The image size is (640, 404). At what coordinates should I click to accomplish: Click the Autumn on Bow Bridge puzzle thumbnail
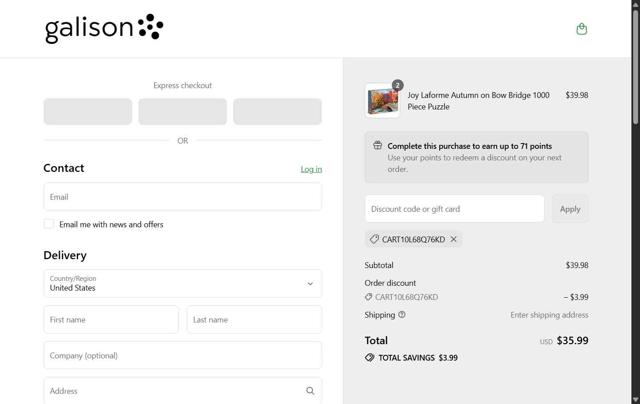pyautogui.click(x=382, y=101)
